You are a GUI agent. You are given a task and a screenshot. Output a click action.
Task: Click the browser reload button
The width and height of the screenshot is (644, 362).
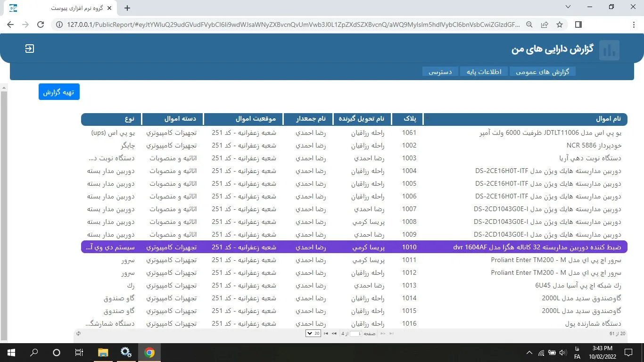(x=41, y=25)
